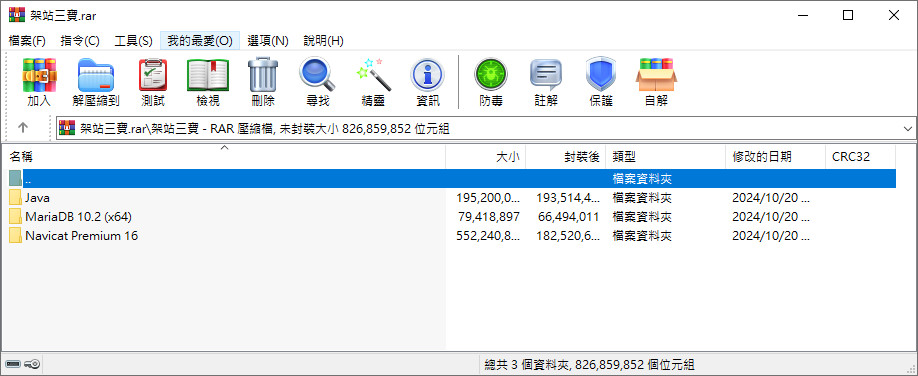Select the Java folder name

click(x=37, y=198)
